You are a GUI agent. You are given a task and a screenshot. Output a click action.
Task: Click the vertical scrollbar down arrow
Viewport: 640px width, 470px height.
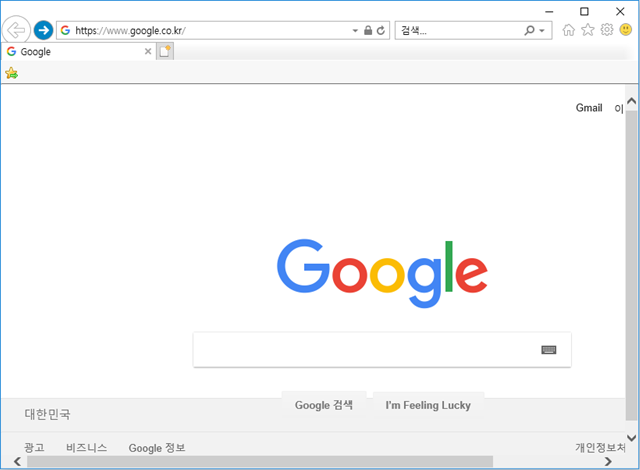631,438
